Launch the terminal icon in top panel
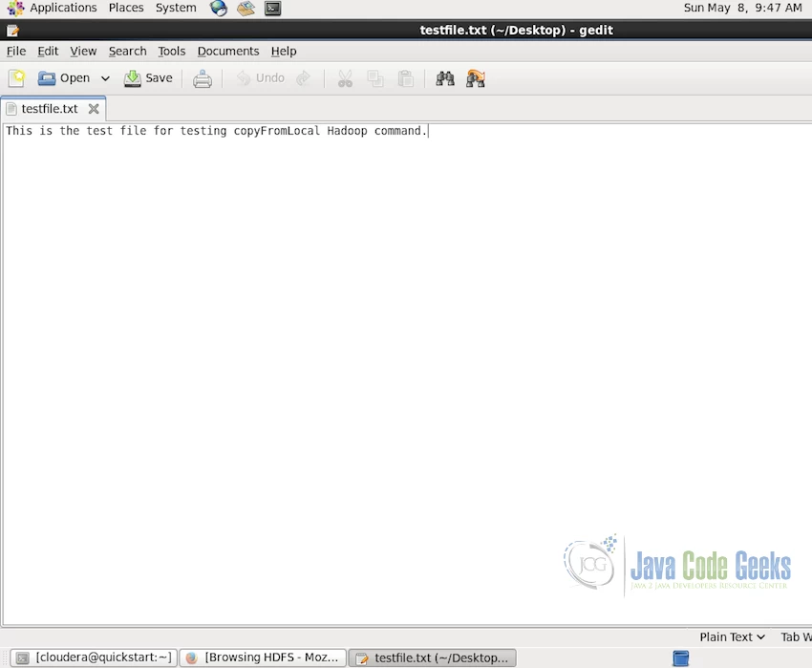The image size is (812, 668). (x=272, y=9)
